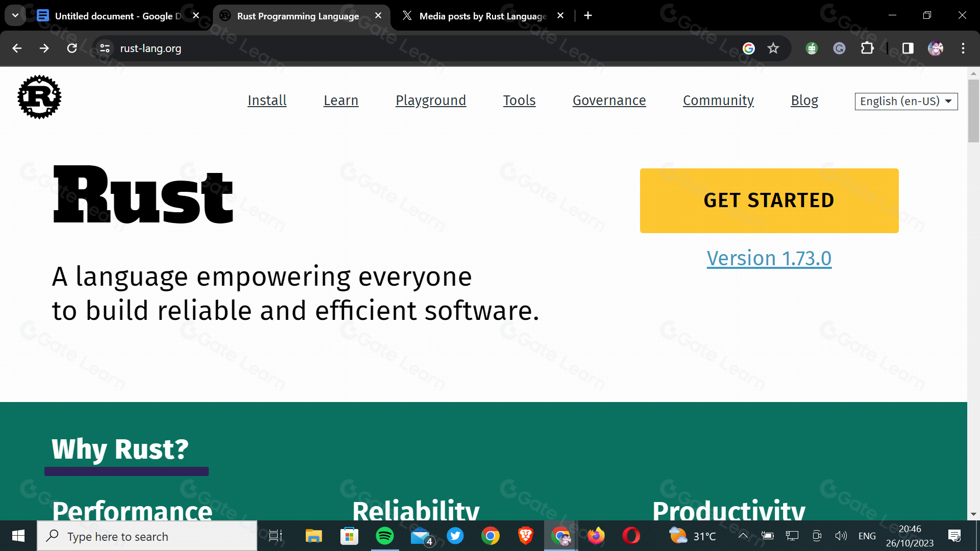Switch to Media posts by Rust Language tab
Viewport: 980px width, 551px height.
(482, 16)
